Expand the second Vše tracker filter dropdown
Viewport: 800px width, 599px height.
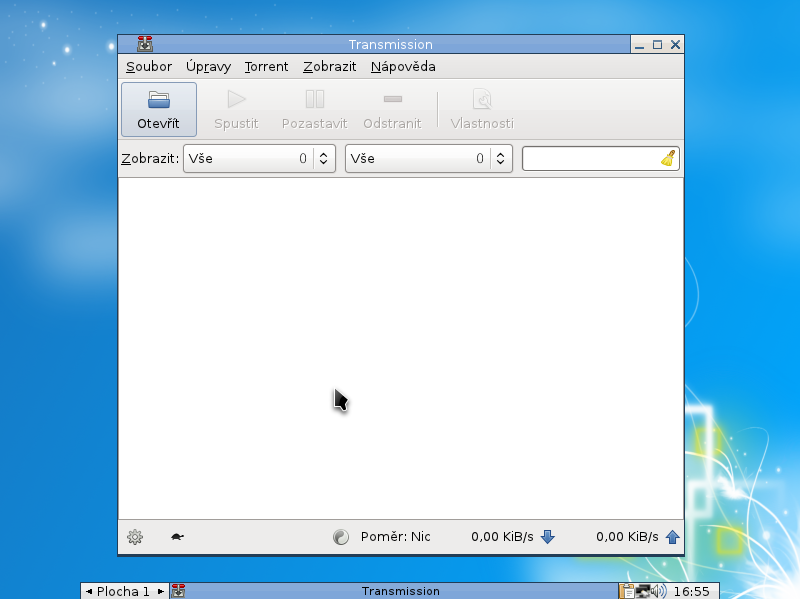click(429, 159)
